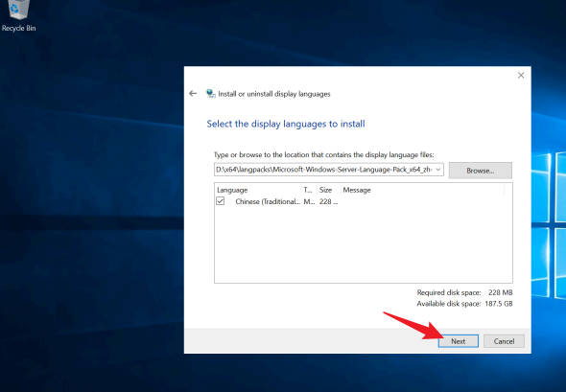
Task: Click the empty area of the language list
Action: pos(364,245)
